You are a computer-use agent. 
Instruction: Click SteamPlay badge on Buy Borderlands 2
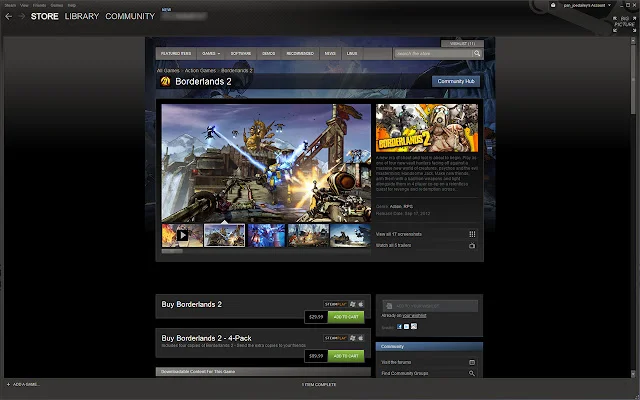(x=336, y=304)
